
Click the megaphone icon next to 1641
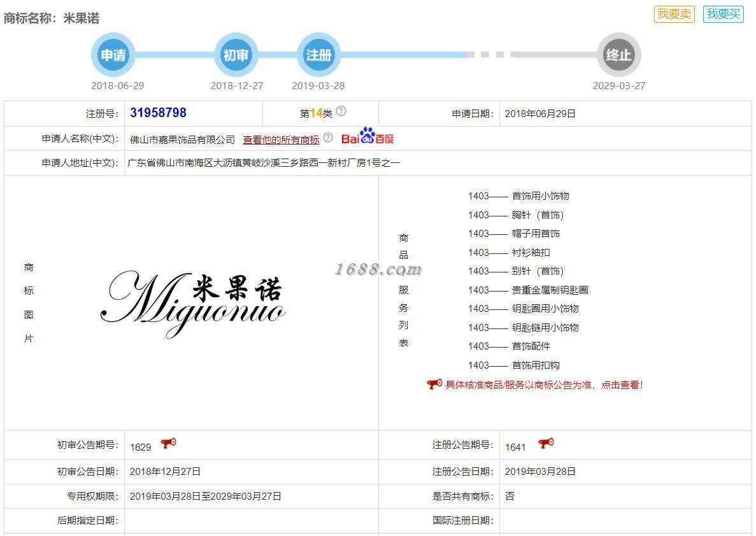pyautogui.click(x=546, y=443)
